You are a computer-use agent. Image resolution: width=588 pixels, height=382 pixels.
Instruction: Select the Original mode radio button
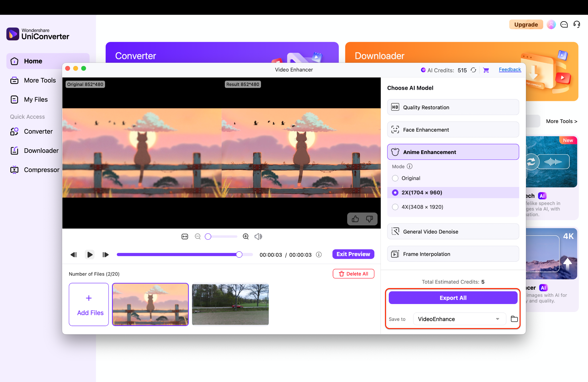pos(395,178)
